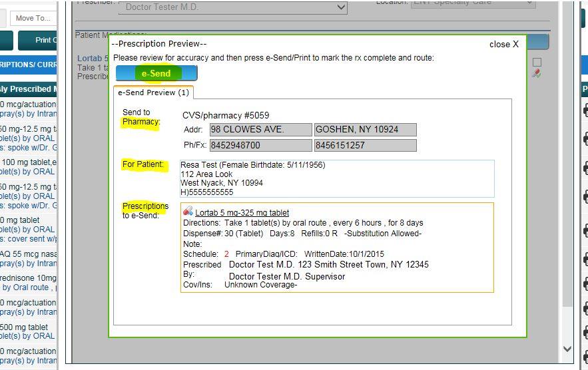This screenshot has height=370, width=588.
Task: Click the scroll down arrow on the scrollbar
Action: pyautogui.click(x=567, y=349)
